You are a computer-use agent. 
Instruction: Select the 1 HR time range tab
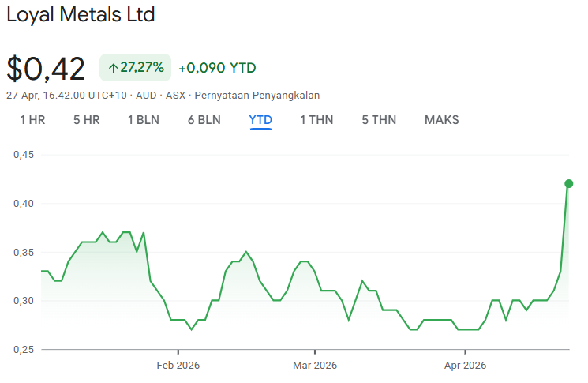(x=32, y=120)
